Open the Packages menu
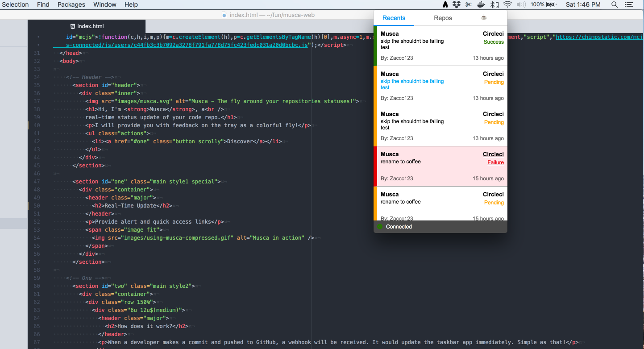644x349 pixels. click(71, 4)
